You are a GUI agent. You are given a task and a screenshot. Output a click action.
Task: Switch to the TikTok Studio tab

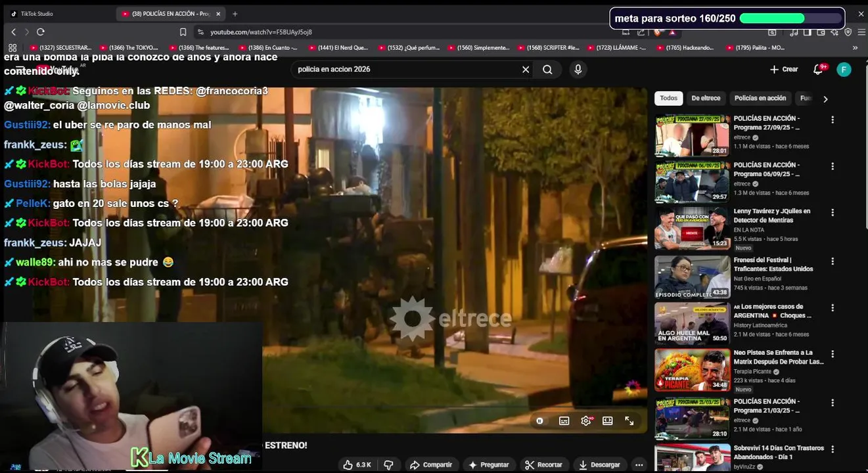pyautogui.click(x=36, y=14)
